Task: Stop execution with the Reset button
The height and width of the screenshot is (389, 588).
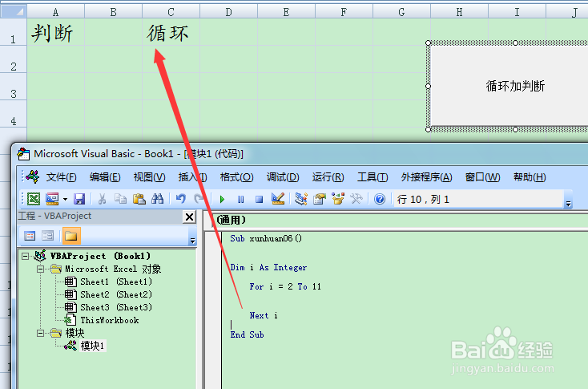Action: pyautogui.click(x=259, y=199)
